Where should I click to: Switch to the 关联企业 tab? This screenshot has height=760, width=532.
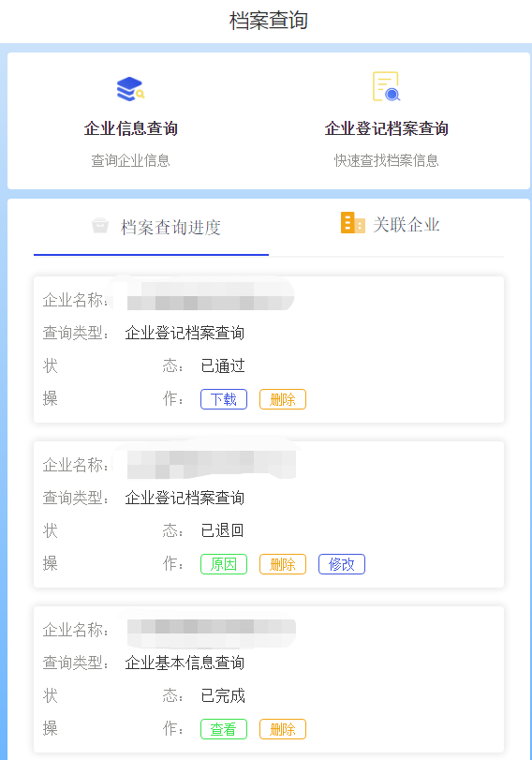pos(386,226)
